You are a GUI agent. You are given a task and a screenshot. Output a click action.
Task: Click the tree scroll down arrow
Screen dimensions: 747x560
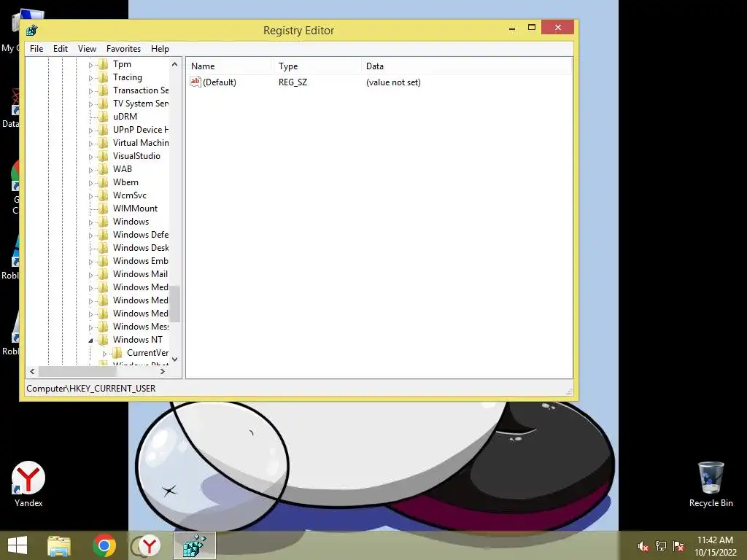pyautogui.click(x=175, y=359)
